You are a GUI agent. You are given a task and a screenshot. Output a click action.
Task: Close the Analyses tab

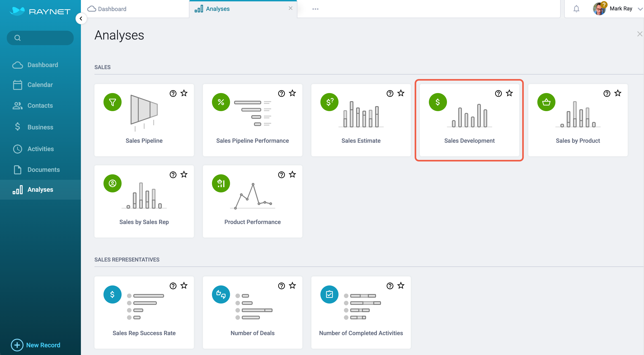pos(291,8)
